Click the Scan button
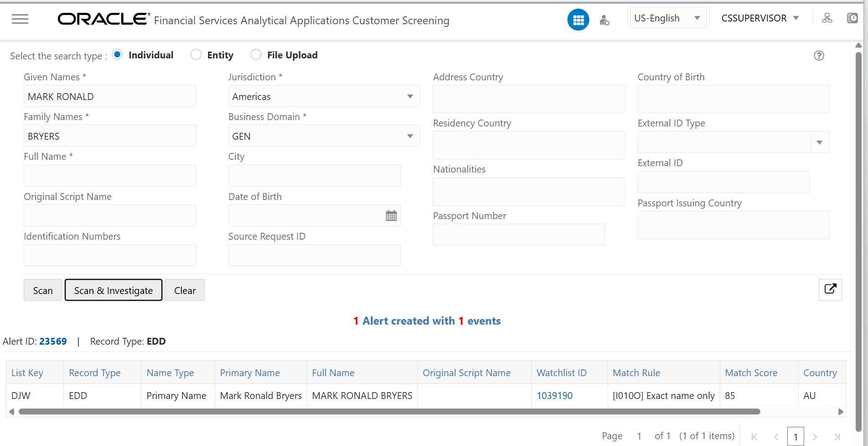This screenshot has height=446, width=868. point(43,290)
